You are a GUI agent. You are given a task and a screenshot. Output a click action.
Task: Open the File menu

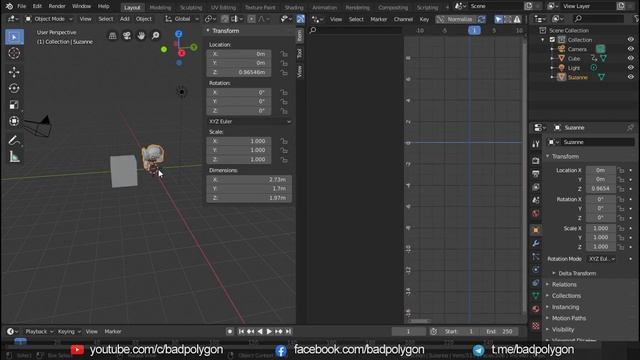[21, 6]
